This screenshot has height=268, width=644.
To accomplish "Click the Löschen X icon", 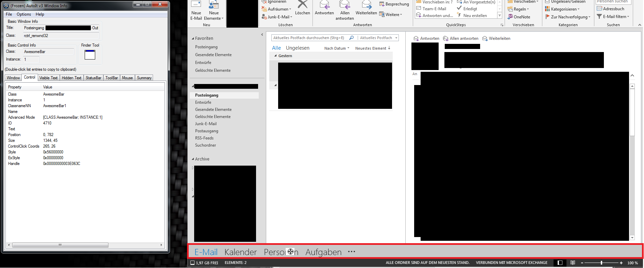I will pyautogui.click(x=302, y=5).
